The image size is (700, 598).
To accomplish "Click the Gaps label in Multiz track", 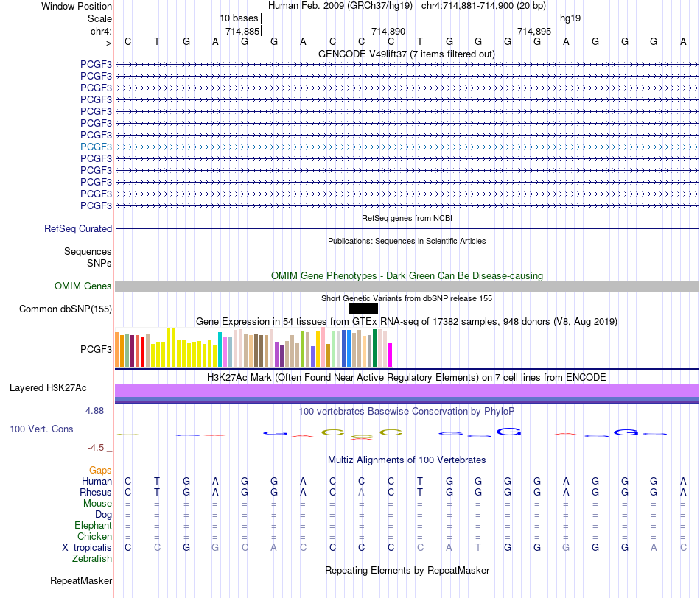I will pyautogui.click(x=100, y=470).
